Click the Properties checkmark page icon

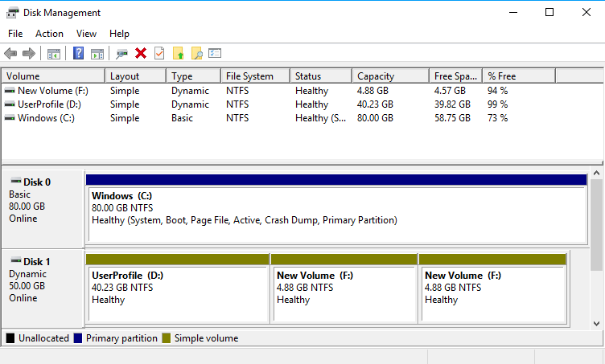159,54
